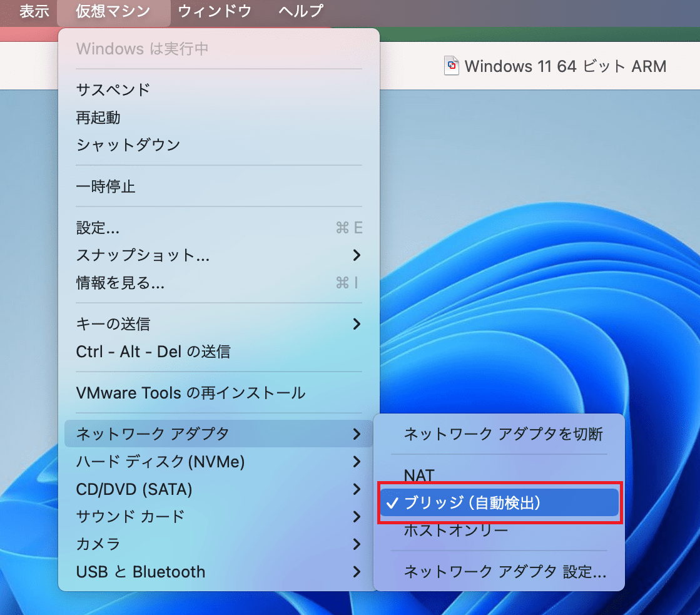This screenshot has height=615, width=700.
Task: Expand the USB と Bluetooth submenu
Action: (x=219, y=572)
